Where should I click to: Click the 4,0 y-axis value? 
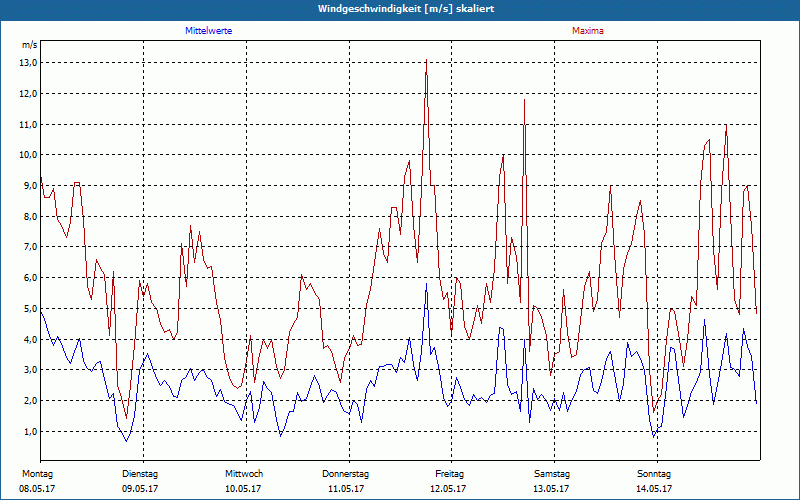coord(31,339)
